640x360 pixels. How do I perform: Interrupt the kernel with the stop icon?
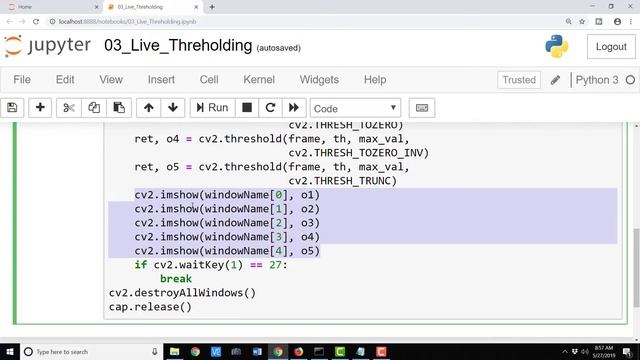[x=247, y=108]
